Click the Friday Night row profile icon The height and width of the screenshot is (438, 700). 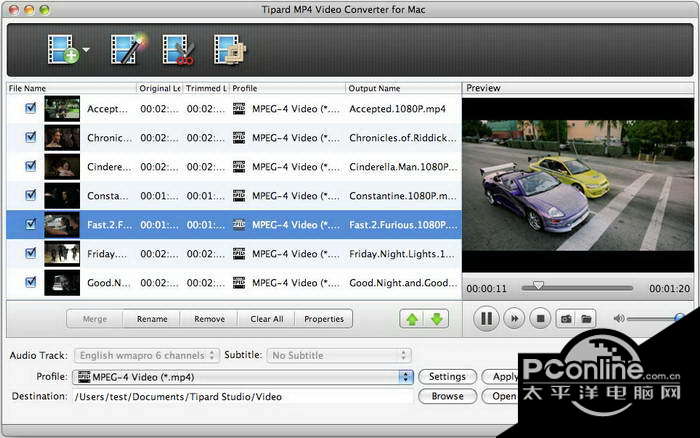click(239, 254)
